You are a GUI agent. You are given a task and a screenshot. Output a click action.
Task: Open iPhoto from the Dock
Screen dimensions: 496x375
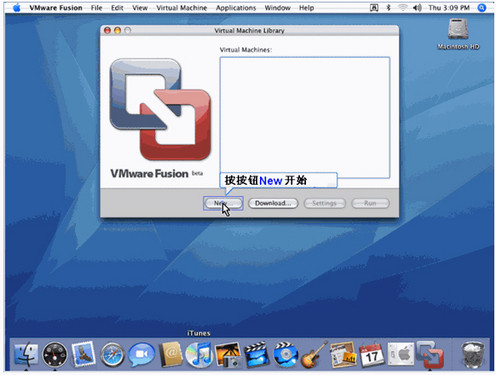228,355
